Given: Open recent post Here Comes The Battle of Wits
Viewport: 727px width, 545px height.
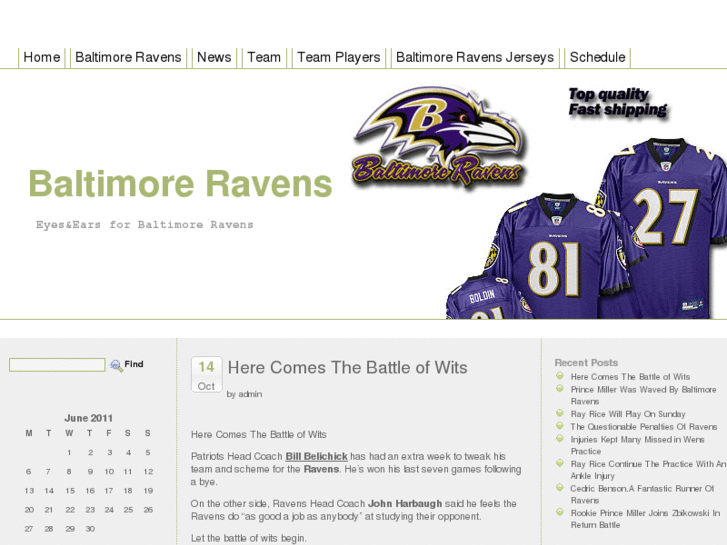Looking at the screenshot, I should tap(630, 377).
